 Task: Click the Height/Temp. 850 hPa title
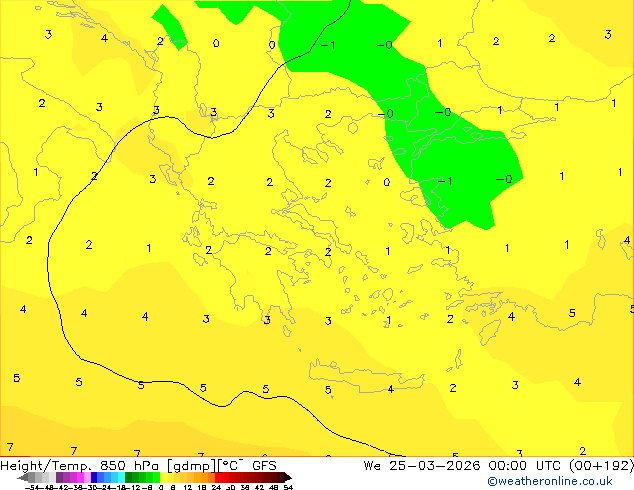click(x=79, y=466)
